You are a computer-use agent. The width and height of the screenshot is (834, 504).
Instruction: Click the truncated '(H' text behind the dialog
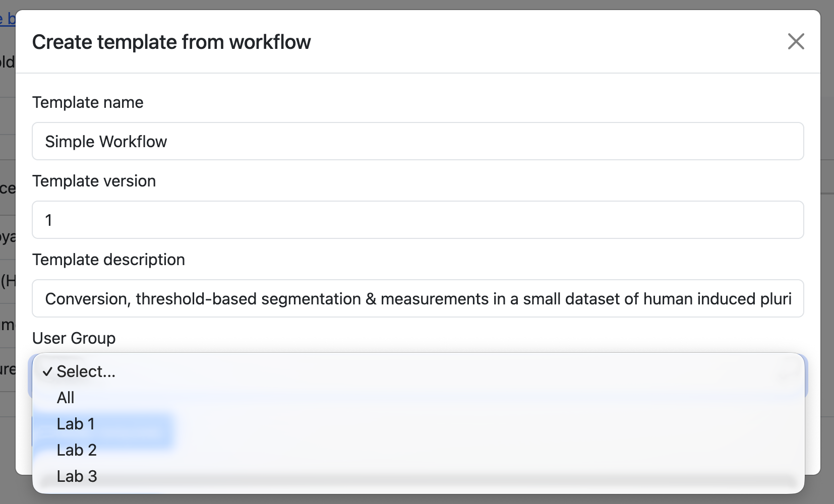(8, 281)
